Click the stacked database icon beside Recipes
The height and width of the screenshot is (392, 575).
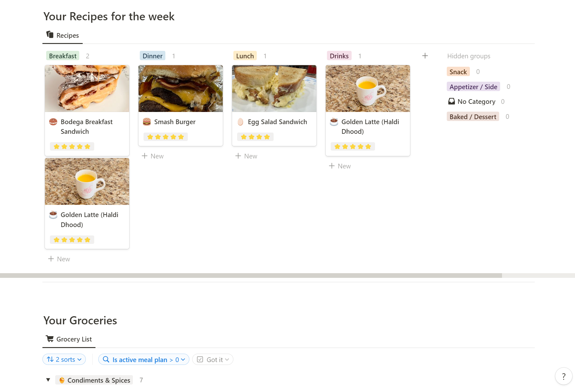[x=50, y=35]
